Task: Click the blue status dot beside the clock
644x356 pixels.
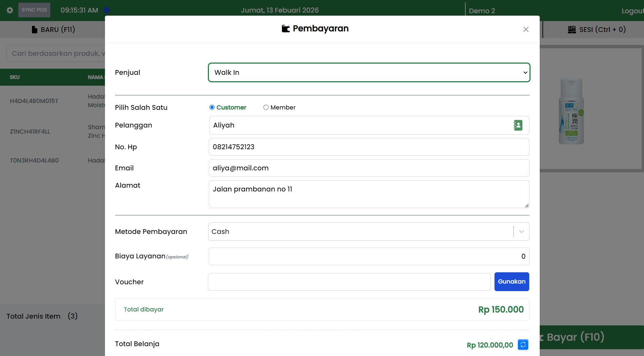Action: point(107,10)
